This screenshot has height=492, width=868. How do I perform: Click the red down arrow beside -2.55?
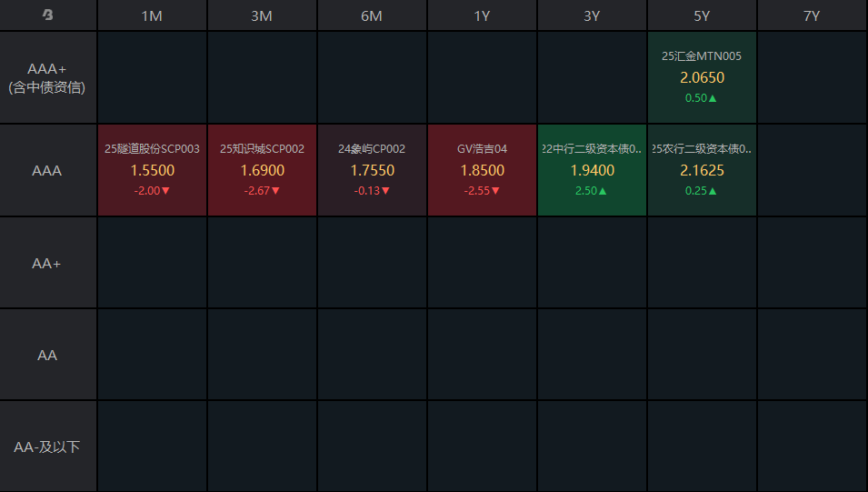(496, 191)
